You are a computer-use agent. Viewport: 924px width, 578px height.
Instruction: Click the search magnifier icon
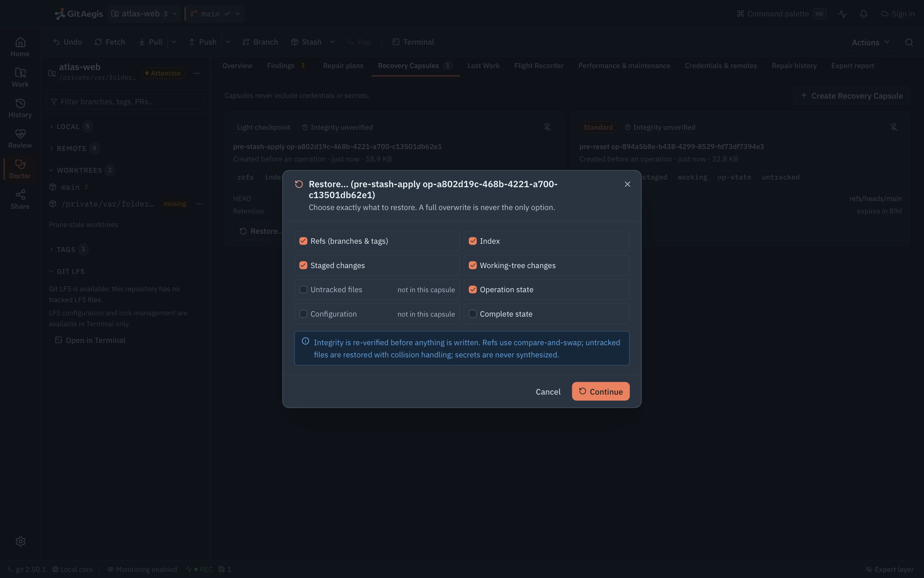909,42
